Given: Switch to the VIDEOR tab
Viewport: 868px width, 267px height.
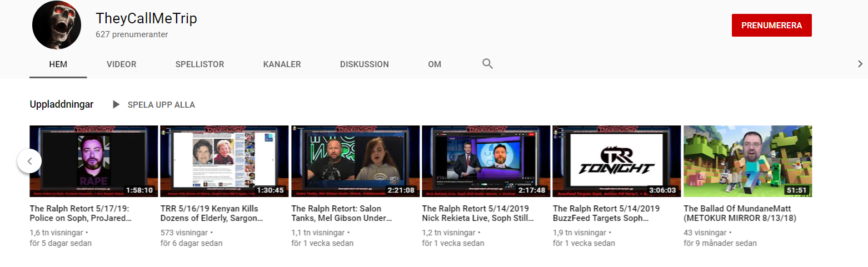Looking at the screenshot, I should (122, 64).
